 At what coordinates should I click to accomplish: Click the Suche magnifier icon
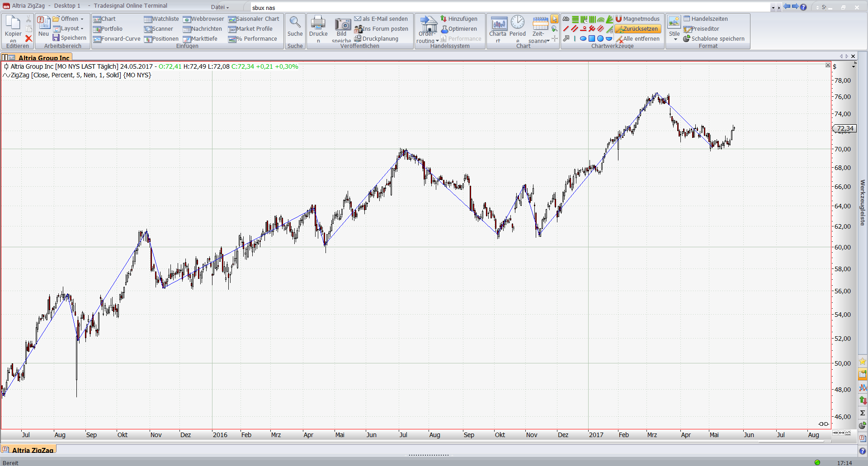pyautogui.click(x=295, y=23)
